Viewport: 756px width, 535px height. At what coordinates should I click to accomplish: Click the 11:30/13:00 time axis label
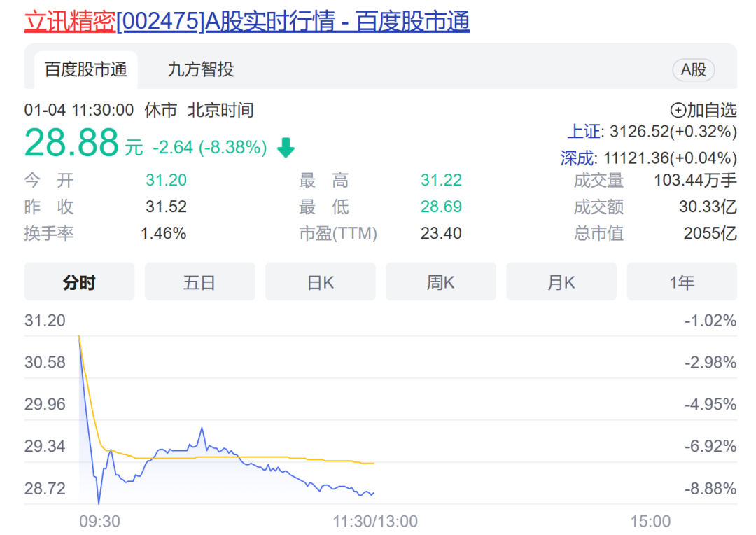376,521
